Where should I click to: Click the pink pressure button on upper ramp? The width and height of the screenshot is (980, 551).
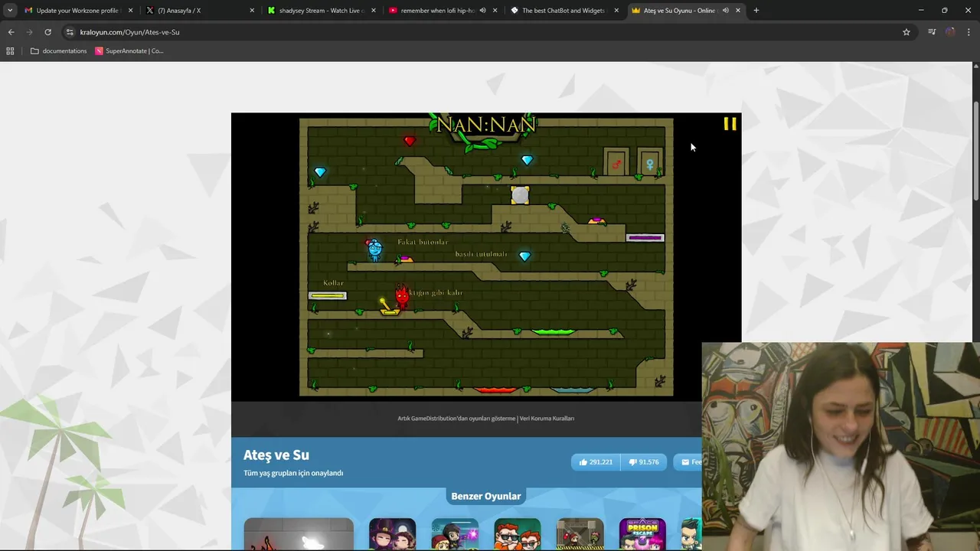click(x=596, y=221)
